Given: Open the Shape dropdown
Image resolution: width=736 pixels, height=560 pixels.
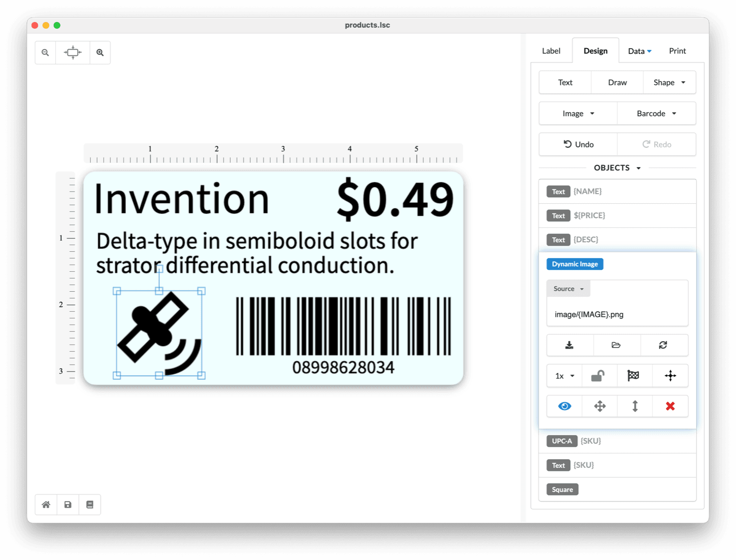Looking at the screenshot, I should 669,82.
